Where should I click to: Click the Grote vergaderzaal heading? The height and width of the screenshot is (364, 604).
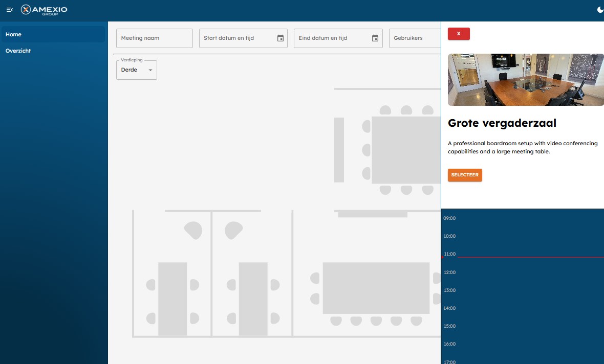point(502,123)
